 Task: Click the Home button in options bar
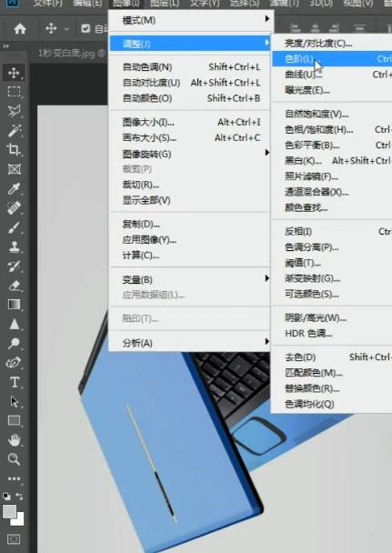20,28
